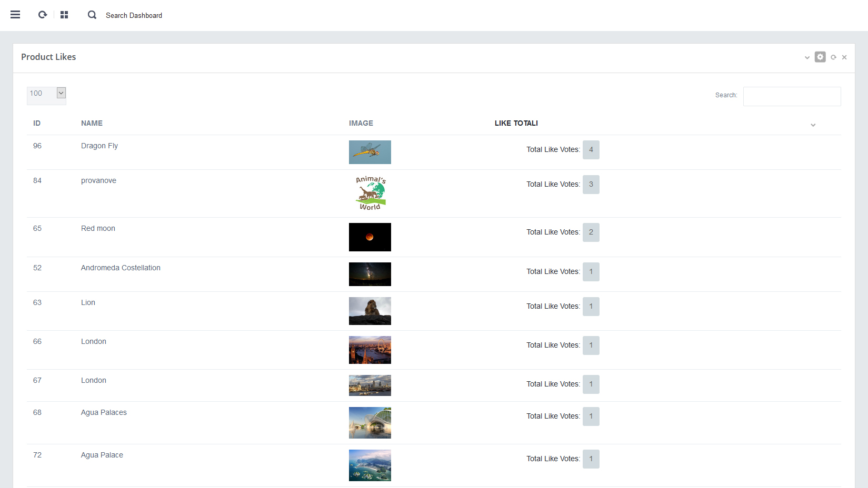Viewport: 868px width, 488px height.
Task: Sort table by NAME column
Action: tap(92, 123)
